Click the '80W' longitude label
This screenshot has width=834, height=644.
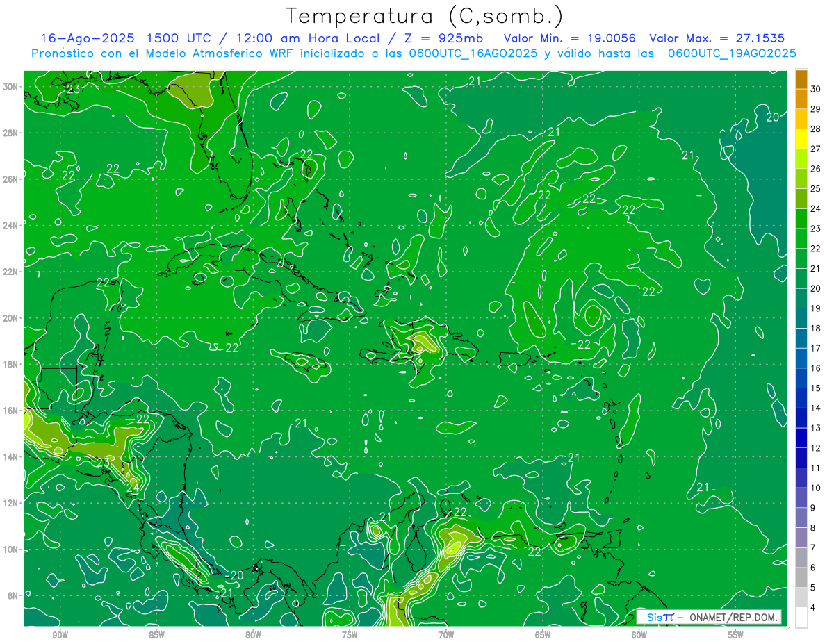pyautogui.click(x=253, y=635)
